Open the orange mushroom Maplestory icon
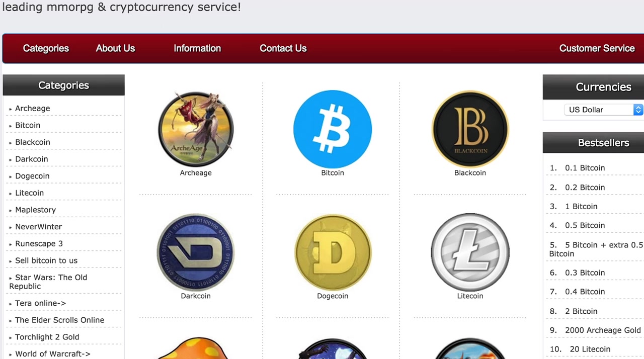The height and width of the screenshot is (359, 644). 196,348
